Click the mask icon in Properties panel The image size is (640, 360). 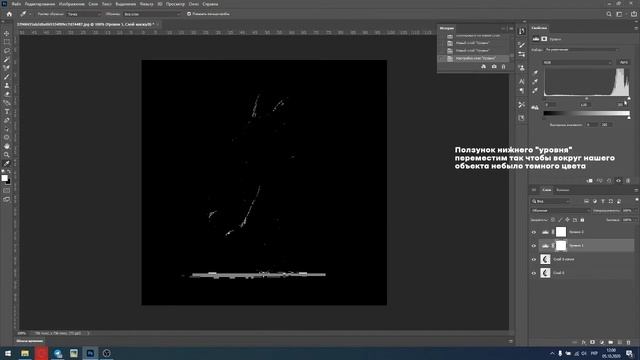(544, 39)
